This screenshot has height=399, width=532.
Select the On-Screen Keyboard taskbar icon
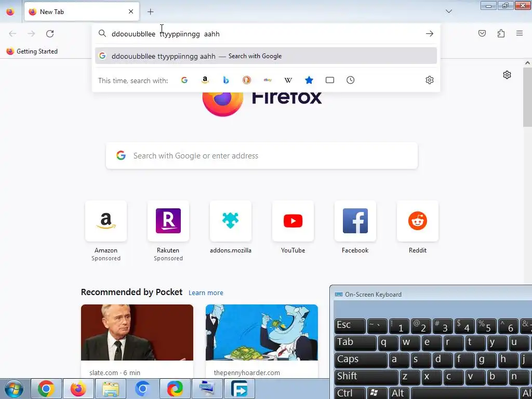[207, 389]
